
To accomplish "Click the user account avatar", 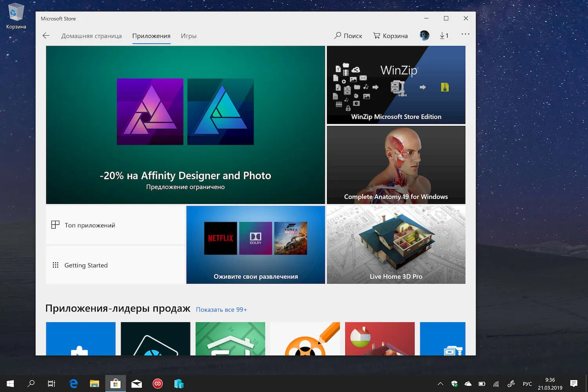I will [x=424, y=35].
